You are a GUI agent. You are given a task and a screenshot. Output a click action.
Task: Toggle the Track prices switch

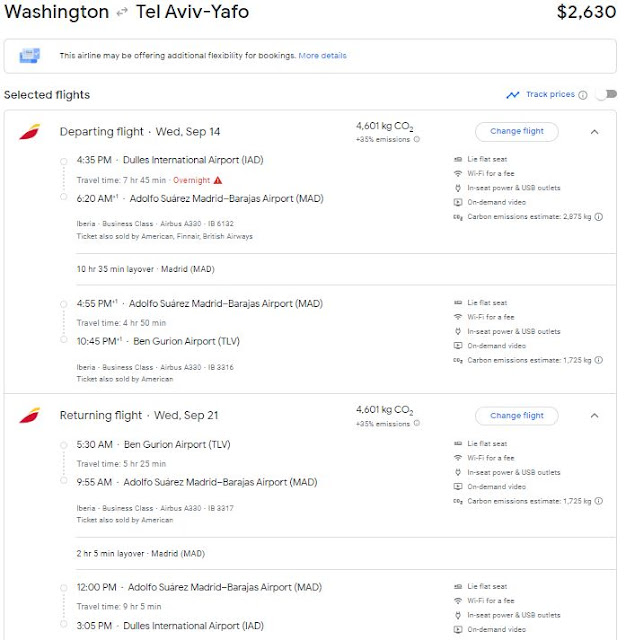point(605,95)
